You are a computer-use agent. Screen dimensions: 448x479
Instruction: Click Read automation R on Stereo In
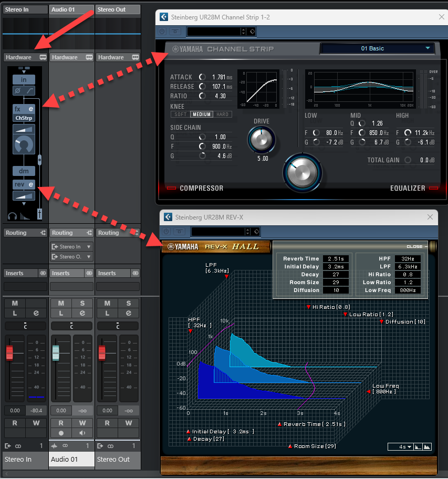click(15, 423)
